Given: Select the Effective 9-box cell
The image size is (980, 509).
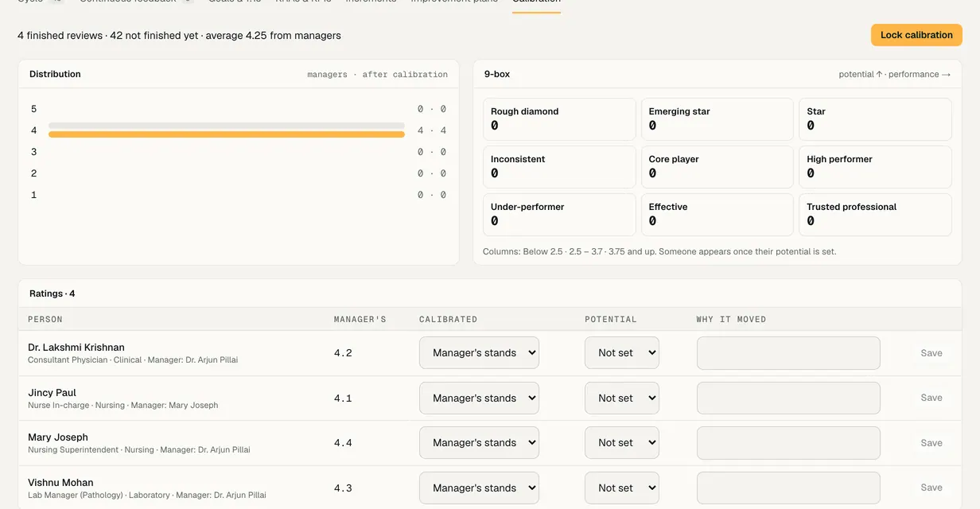Looking at the screenshot, I should pos(717,215).
